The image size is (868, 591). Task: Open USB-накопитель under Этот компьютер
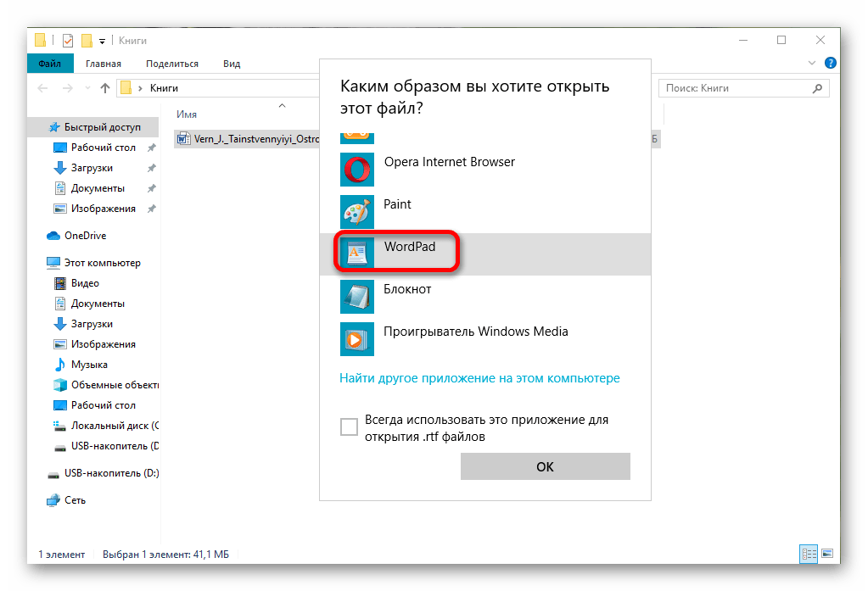pos(106,446)
